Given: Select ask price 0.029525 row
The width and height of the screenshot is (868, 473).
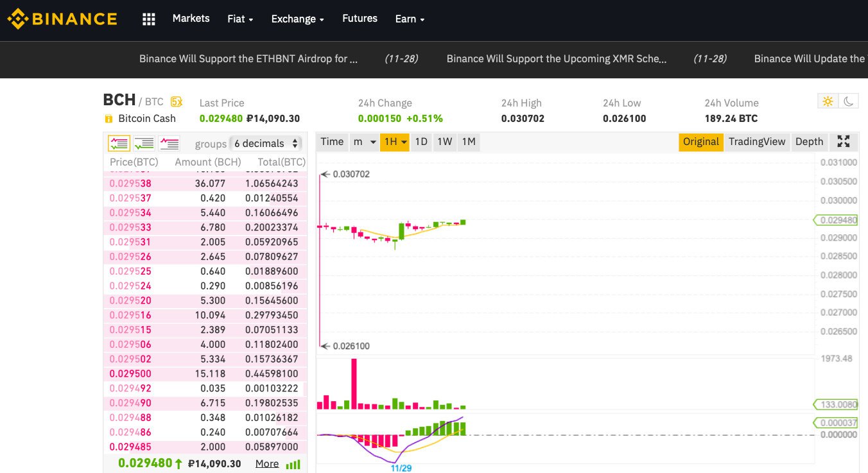Looking at the screenshot, I should point(205,271).
